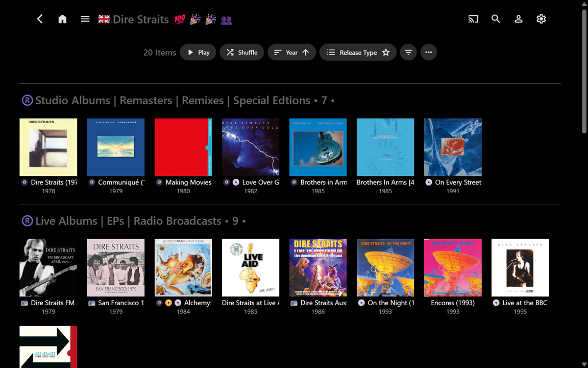This screenshot has height=368, width=588.
Task: Open the On Every Street cover
Action: pyautogui.click(x=453, y=147)
